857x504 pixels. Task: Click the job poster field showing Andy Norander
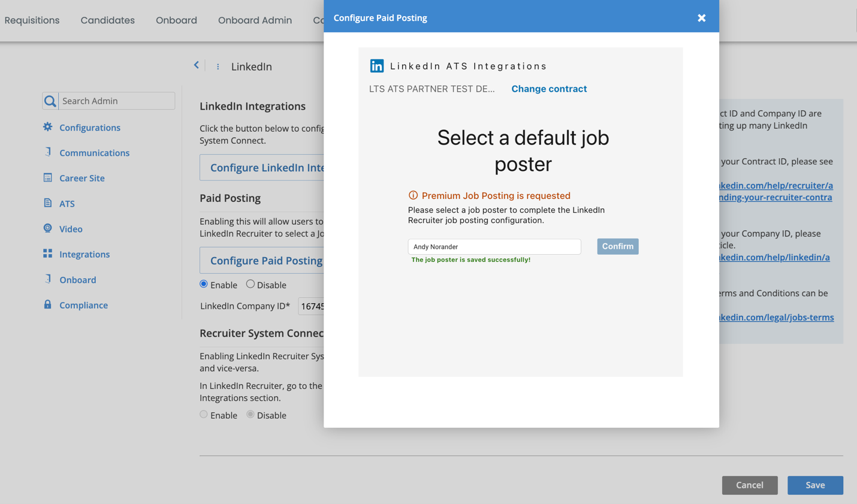point(494,246)
